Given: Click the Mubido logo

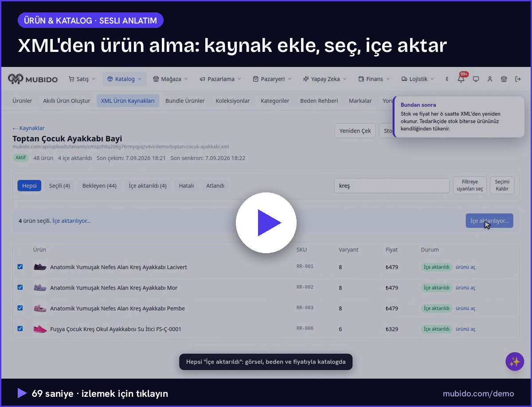Looking at the screenshot, I should click(x=33, y=79).
